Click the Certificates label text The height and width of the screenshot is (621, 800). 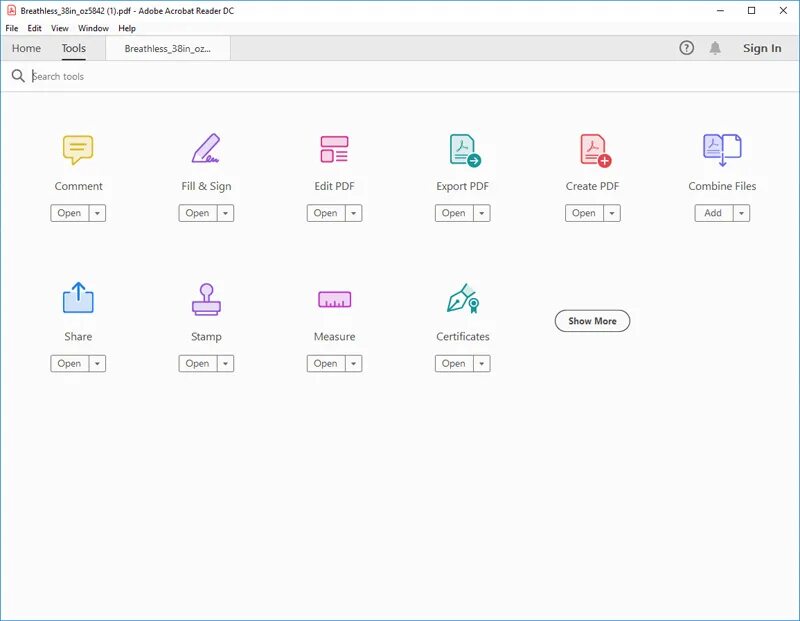click(463, 337)
